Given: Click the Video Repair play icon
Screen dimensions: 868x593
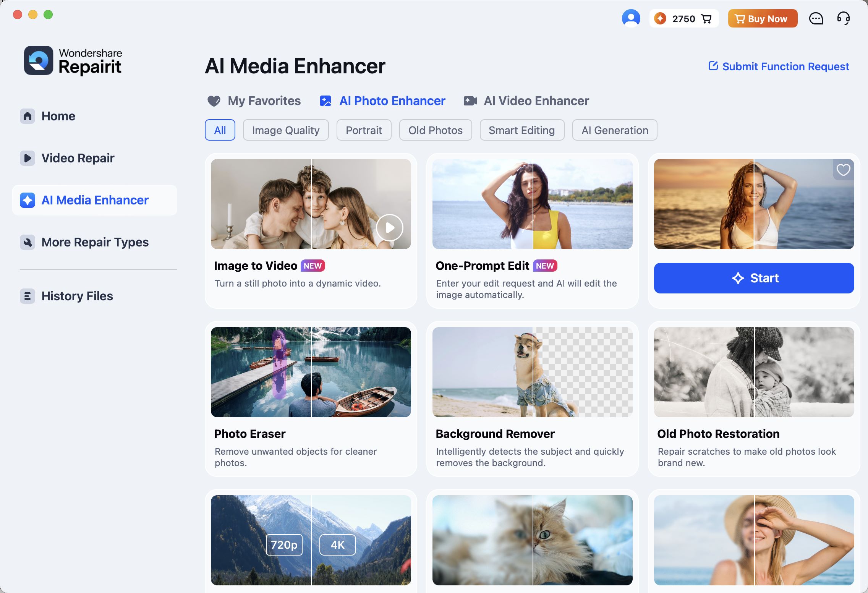Looking at the screenshot, I should tap(28, 158).
